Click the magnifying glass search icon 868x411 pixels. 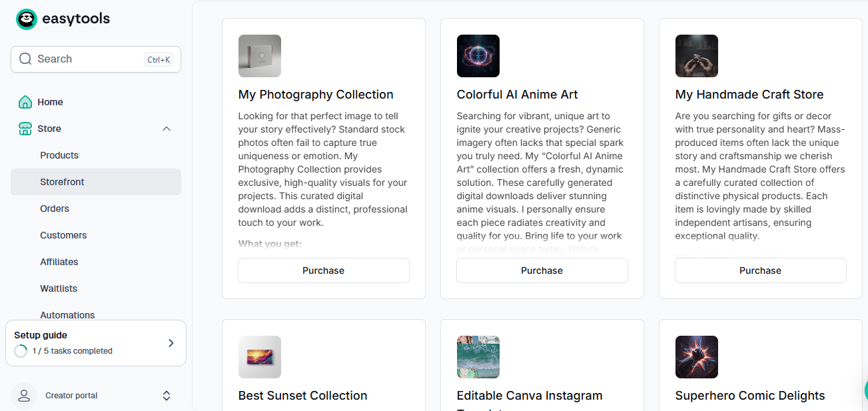tap(25, 59)
